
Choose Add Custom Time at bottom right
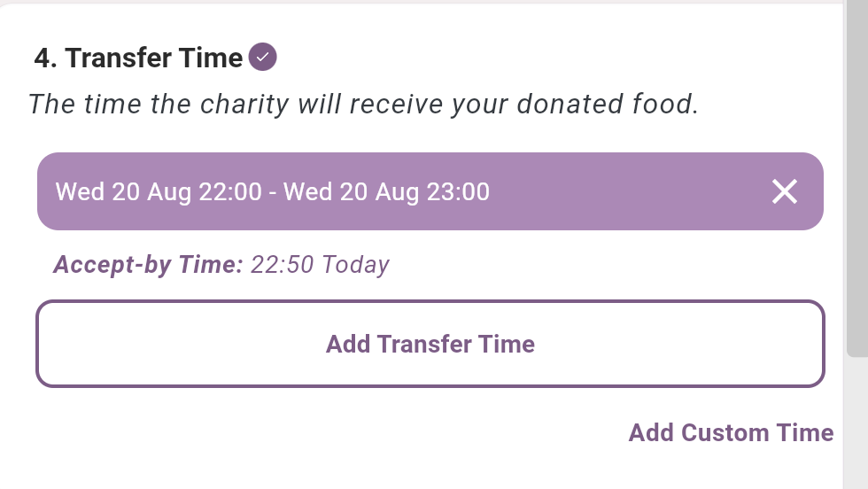(731, 432)
